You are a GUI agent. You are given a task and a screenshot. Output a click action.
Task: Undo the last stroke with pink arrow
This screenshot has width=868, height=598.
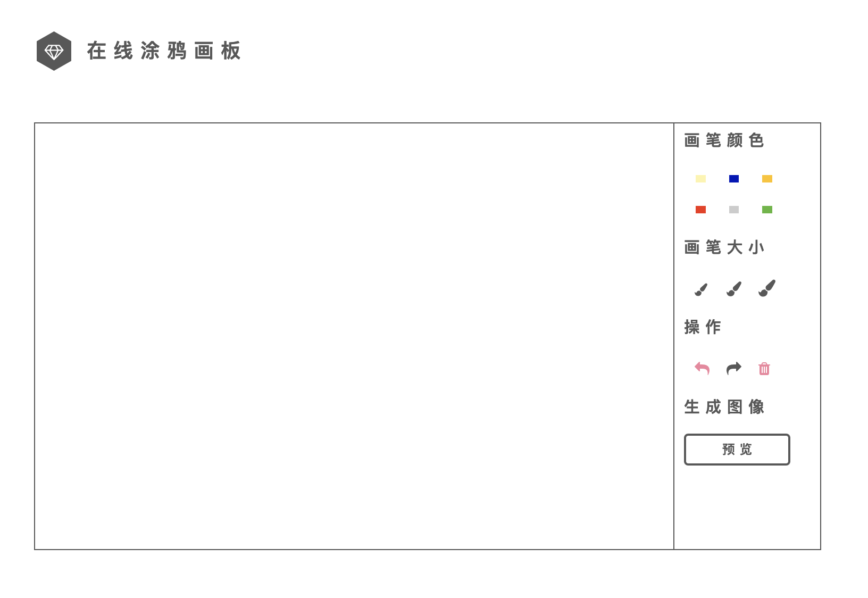pos(702,368)
